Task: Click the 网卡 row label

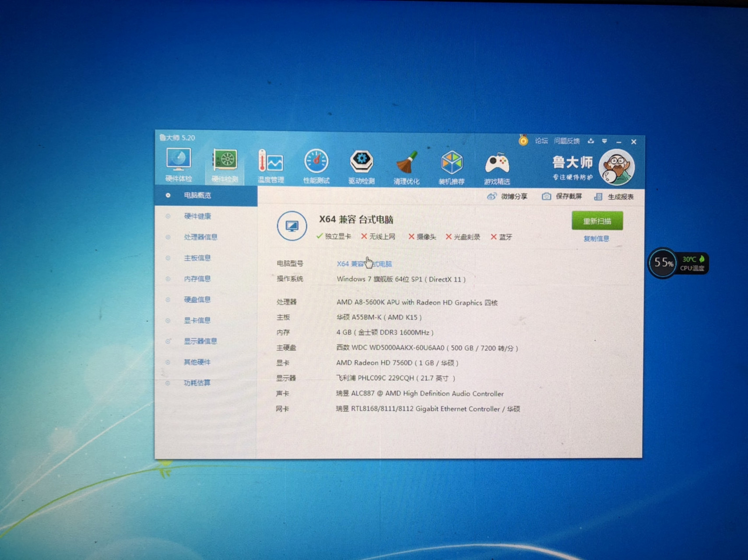Action: pos(282,409)
